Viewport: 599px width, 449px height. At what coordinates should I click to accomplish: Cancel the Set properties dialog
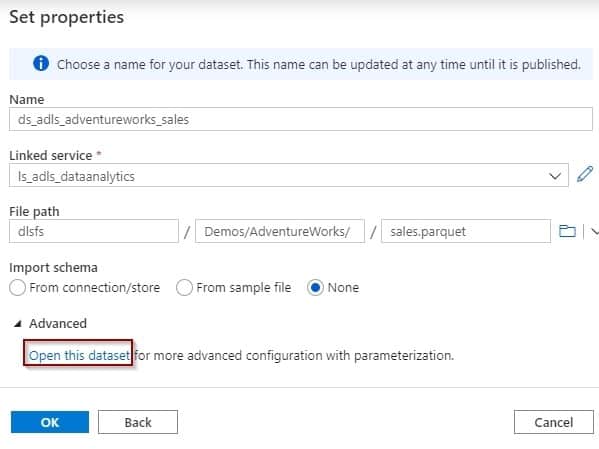pos(554,422)
